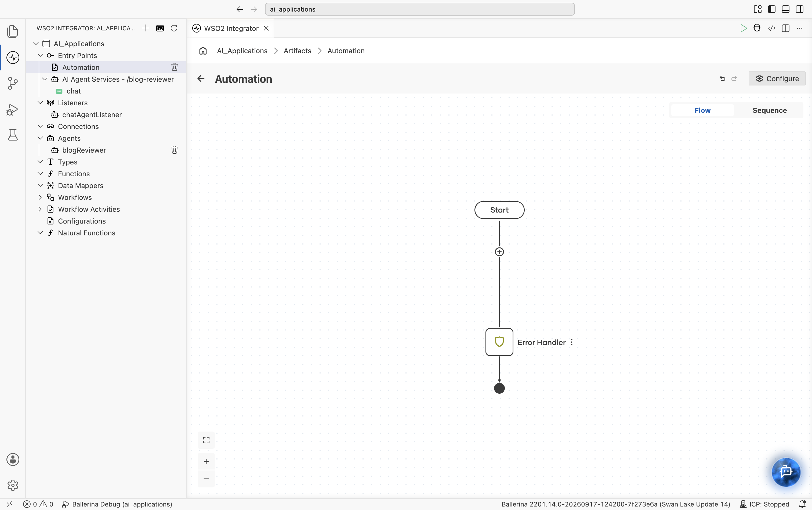Click the ai_applications command center field

[x=420, y=9]
